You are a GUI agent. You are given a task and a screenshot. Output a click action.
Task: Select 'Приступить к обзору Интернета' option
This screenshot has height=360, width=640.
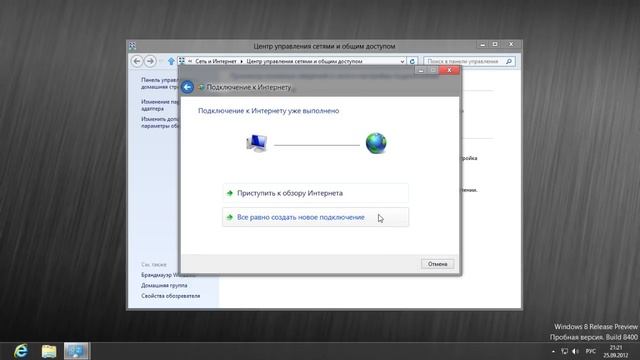[x=315, y=193]
